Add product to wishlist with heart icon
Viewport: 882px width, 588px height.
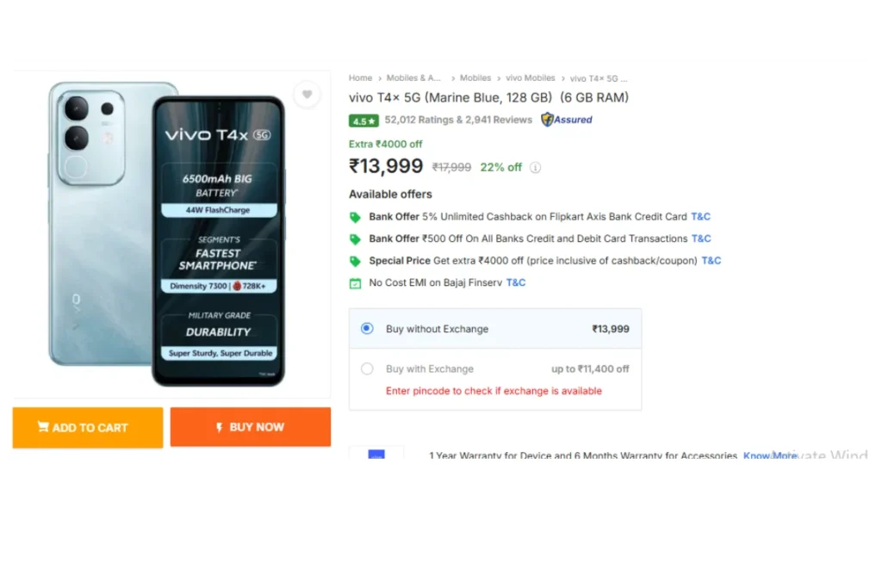(307, 95)
